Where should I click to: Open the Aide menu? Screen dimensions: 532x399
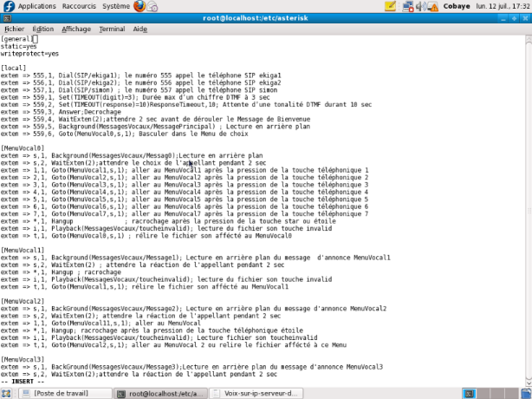pyautogui.click(x=139, y=29)
